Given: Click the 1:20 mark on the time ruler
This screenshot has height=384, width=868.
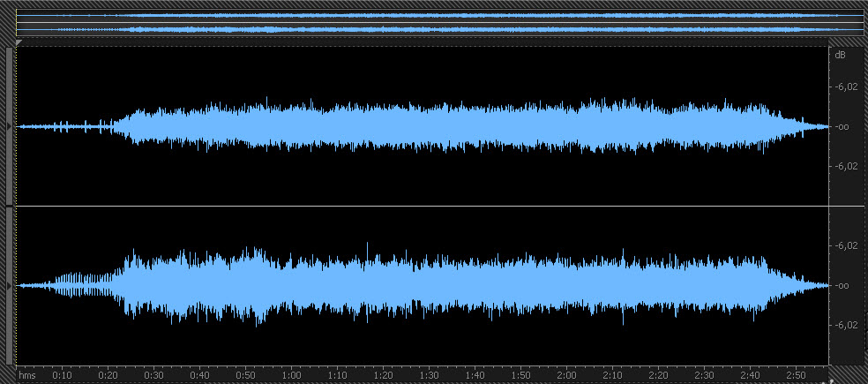Looking at the screenshot, I should click(x=384, y=375).
